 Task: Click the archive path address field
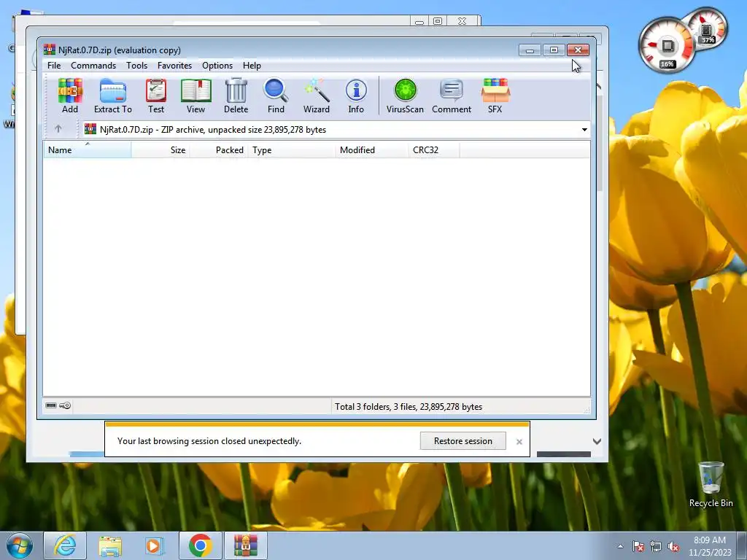pyautogui.click(x=336, y=130)
